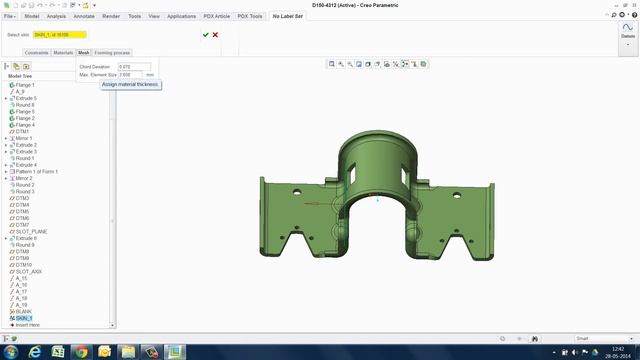Expand the Pattern 1 of Form 1 node
This screenshot has height=360, width=640.
pos(6,172)
